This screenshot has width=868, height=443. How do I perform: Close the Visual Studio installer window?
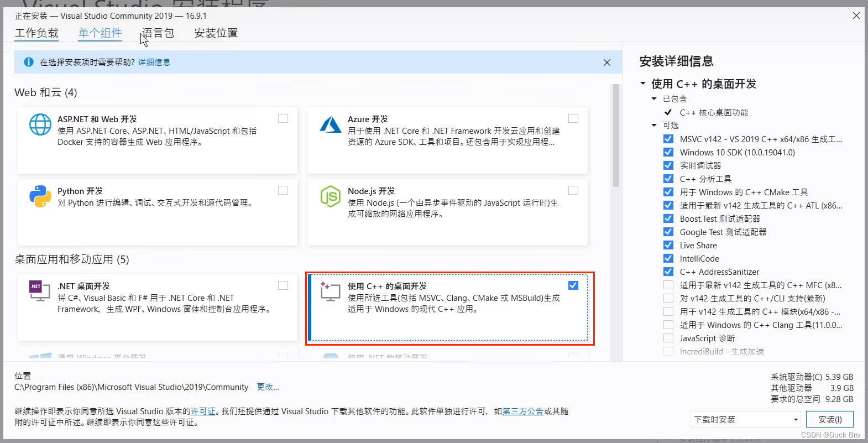tap(856, 15)
